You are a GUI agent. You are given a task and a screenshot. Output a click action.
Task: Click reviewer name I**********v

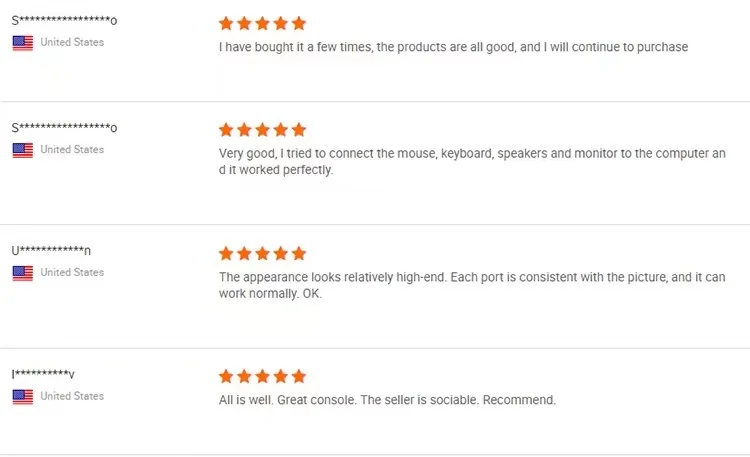point(43,374)
